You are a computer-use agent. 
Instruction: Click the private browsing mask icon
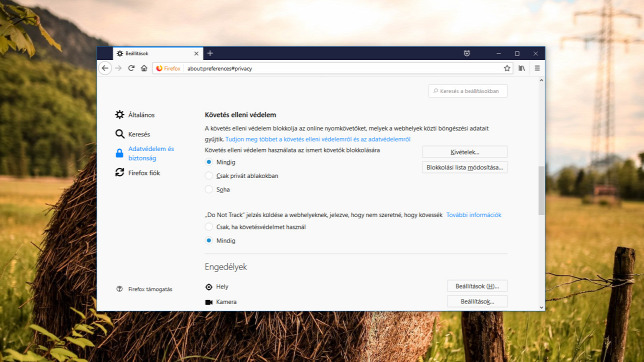467,53
